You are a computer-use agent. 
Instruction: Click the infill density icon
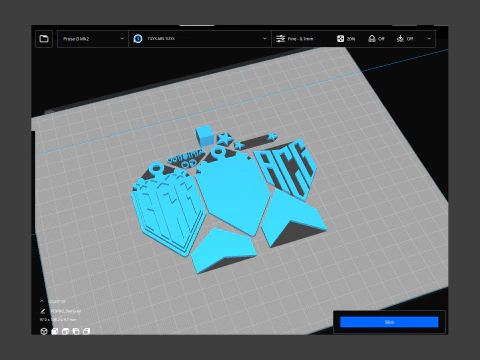(x=340, y=39)
